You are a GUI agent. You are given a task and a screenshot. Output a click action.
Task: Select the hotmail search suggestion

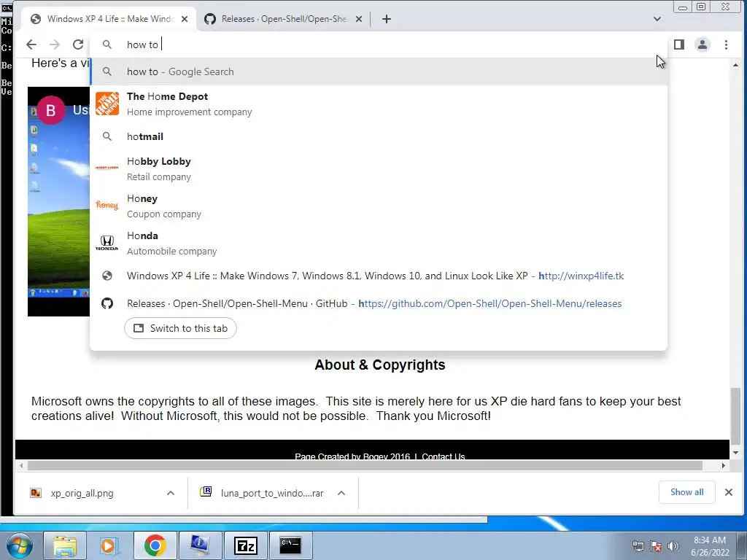379,136
